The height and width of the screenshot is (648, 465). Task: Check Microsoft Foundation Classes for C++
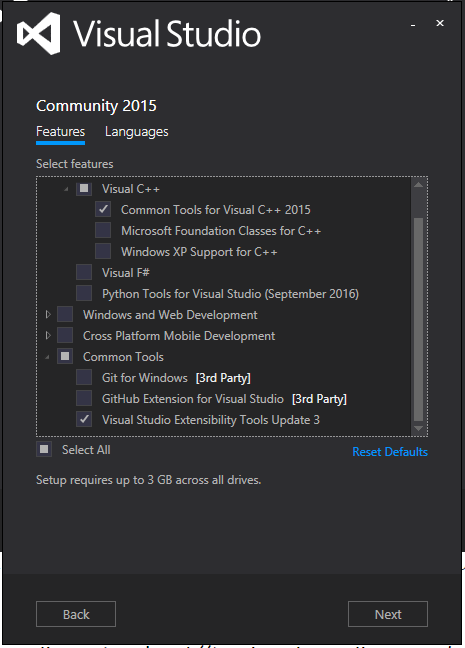pyautogui.click(x=103, y=231)
